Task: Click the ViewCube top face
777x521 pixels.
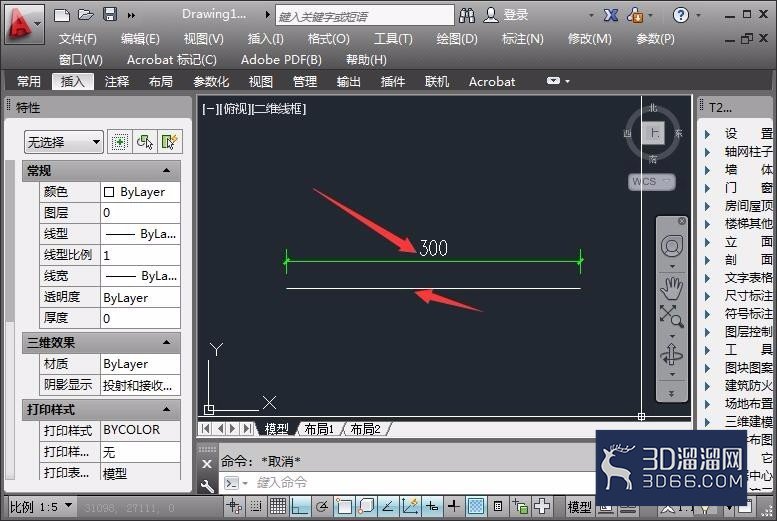Action: [653, 133]
